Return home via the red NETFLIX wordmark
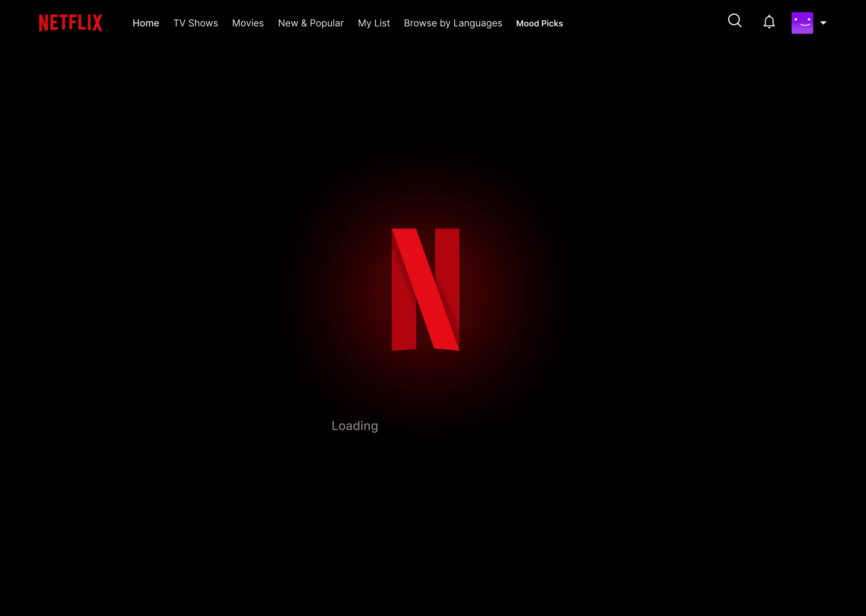Image resolution: width=866 pixels, height=616 pixels. tap(71, 23)
